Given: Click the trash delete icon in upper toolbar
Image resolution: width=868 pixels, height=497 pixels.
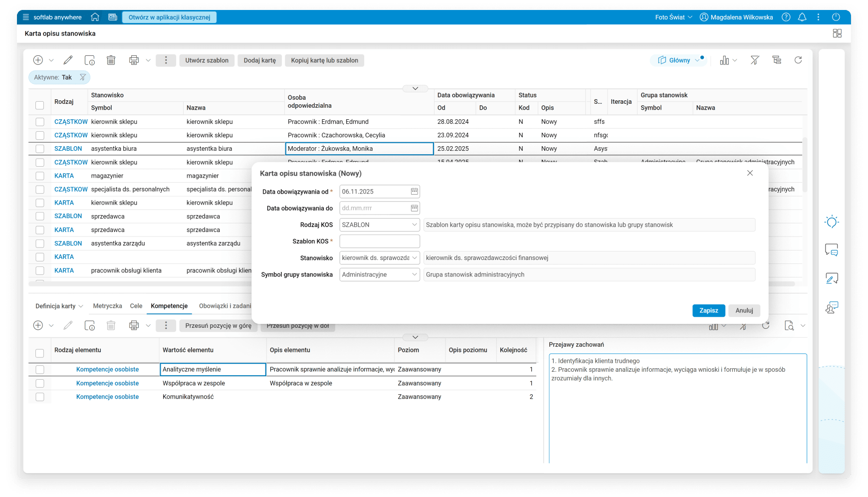Looking at the screenshot, I should tap(111, 60).
